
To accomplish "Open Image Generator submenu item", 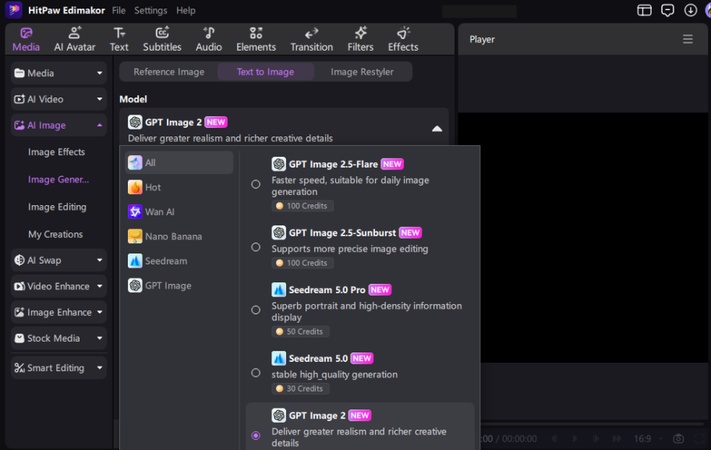I will (x=58, y=180).
